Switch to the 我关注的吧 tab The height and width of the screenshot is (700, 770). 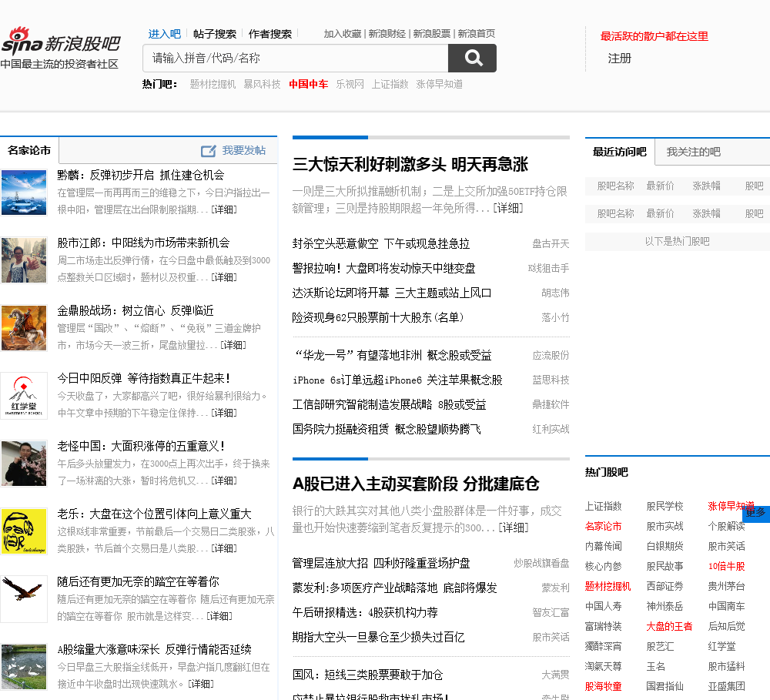tap(694, 152)
